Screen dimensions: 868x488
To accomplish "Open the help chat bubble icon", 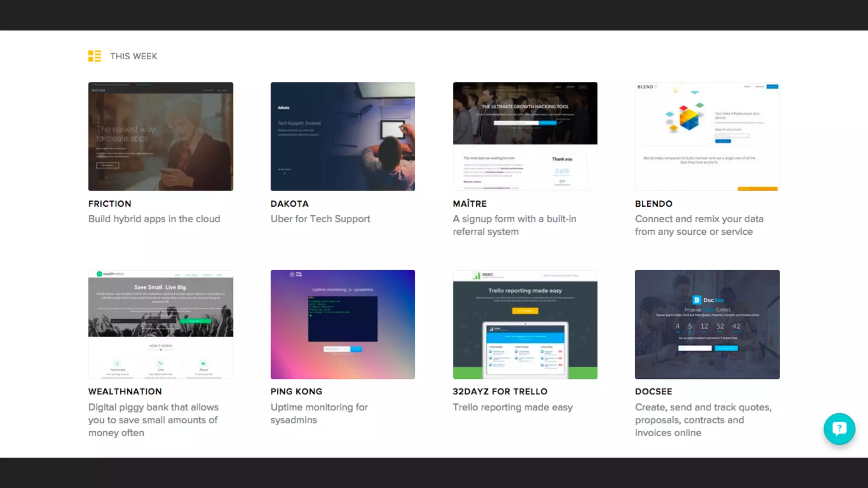I will [x=839, y=429].
